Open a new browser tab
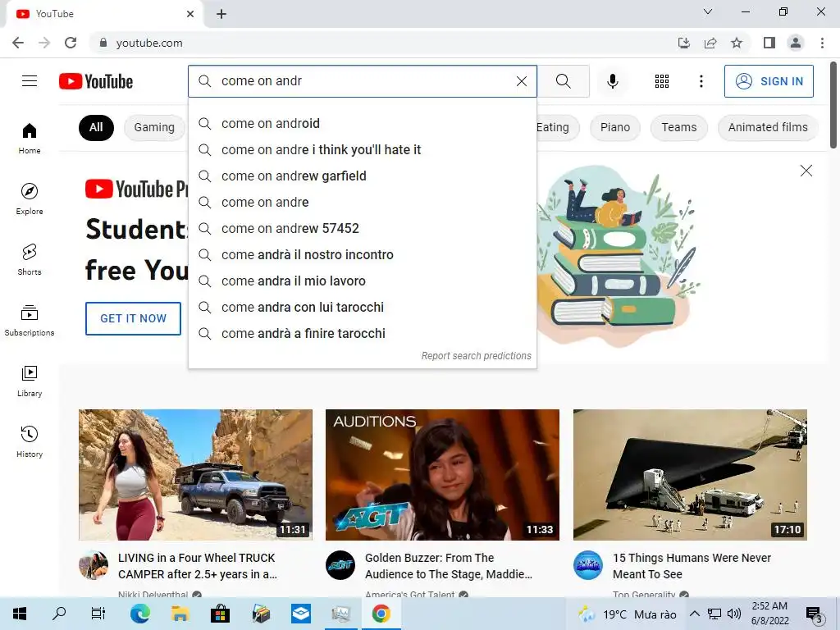 221,14
